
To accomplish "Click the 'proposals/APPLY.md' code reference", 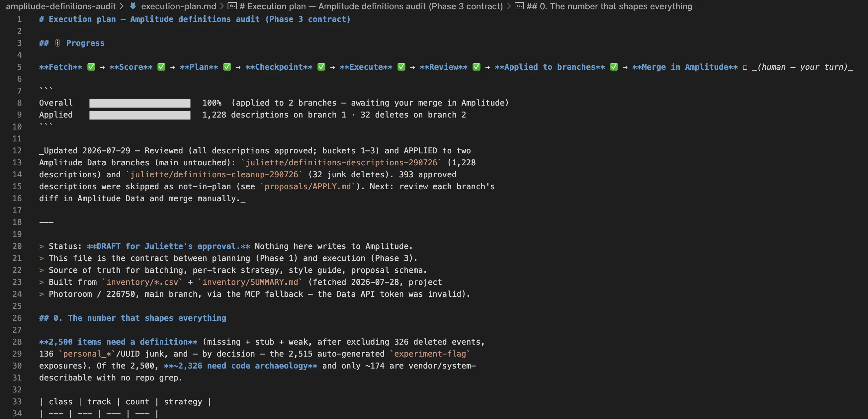I will tap(307, 187).
